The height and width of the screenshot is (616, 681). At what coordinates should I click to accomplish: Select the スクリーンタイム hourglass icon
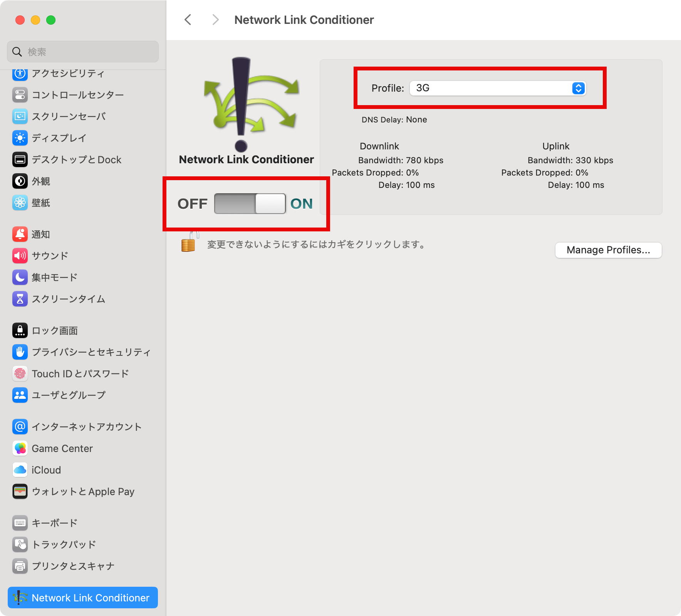click(x=20, y=299)
